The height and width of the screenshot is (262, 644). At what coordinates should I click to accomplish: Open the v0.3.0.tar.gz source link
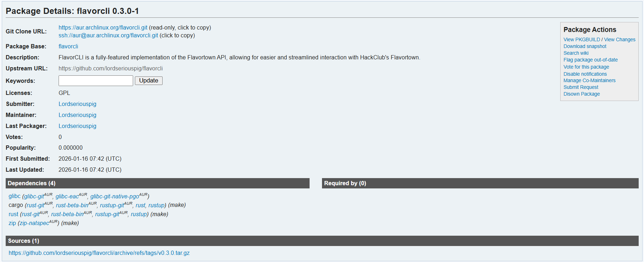pyautogui.click(x=99, y=253)
